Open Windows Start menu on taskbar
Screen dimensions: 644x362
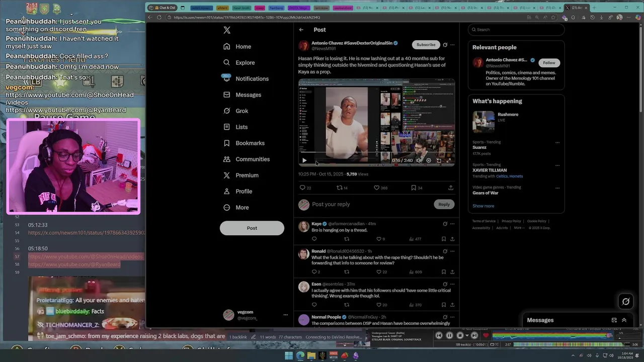point(289,355)
